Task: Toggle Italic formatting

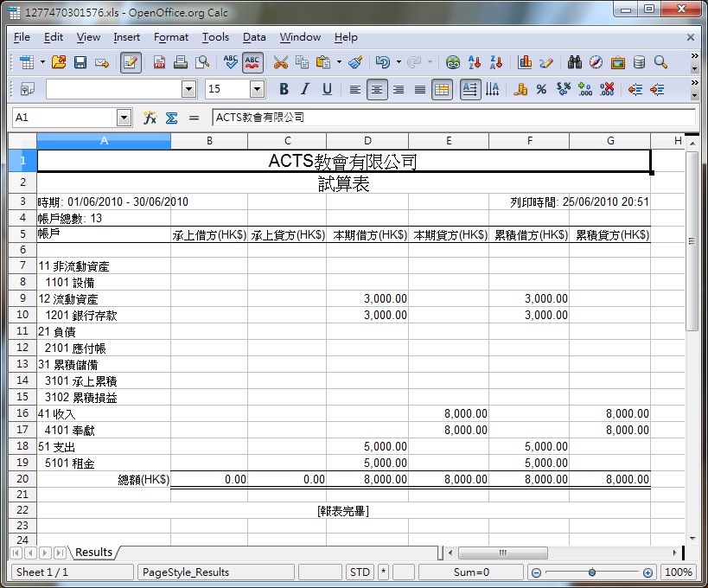Action: click(x=305, y=89)
